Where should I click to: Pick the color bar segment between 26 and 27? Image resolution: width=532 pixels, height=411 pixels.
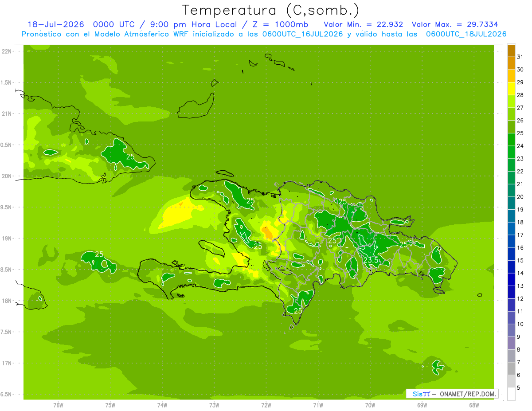click(511, 114)
